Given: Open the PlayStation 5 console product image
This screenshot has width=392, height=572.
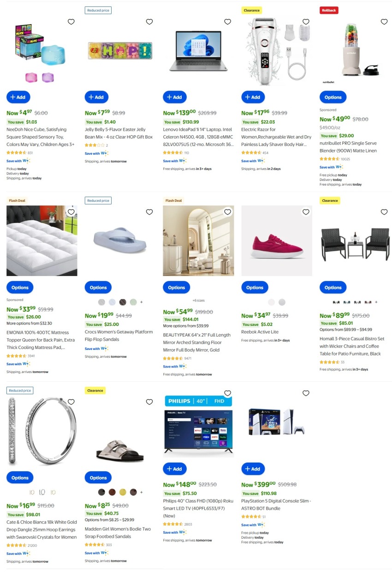Looking at the screenshot, I should (276, 422).
